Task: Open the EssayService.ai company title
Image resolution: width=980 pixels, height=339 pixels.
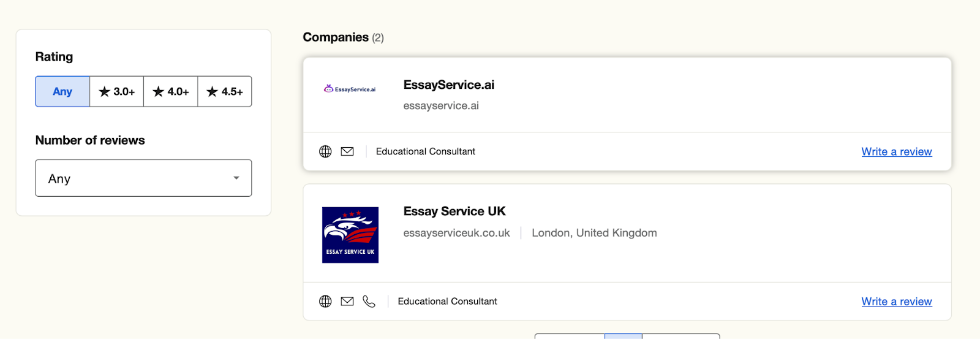Action: pyautogui.click(x=448, y=85)
